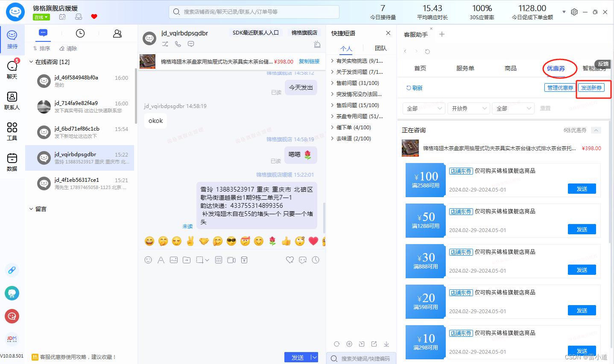Open the emoji picker in input toolbar
This screenshot has width=614, height=364.
coord(148,260)
